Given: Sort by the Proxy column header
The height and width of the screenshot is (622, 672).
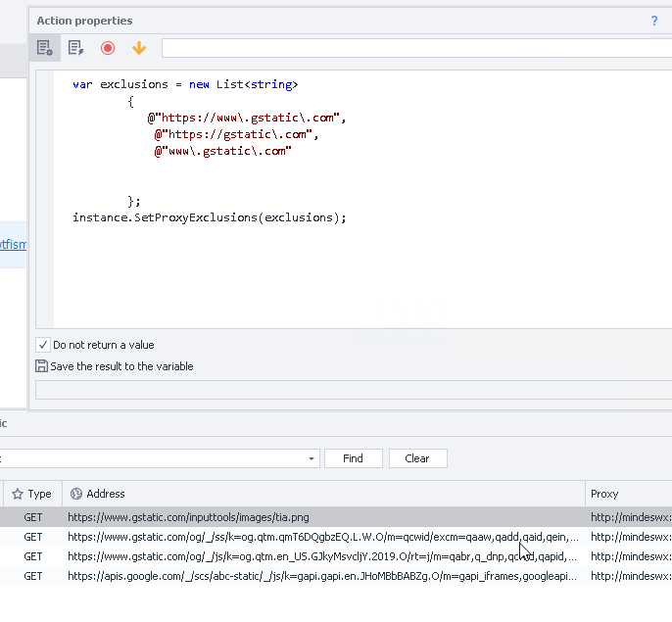Looking at the screenshot, I should [604, 494].
